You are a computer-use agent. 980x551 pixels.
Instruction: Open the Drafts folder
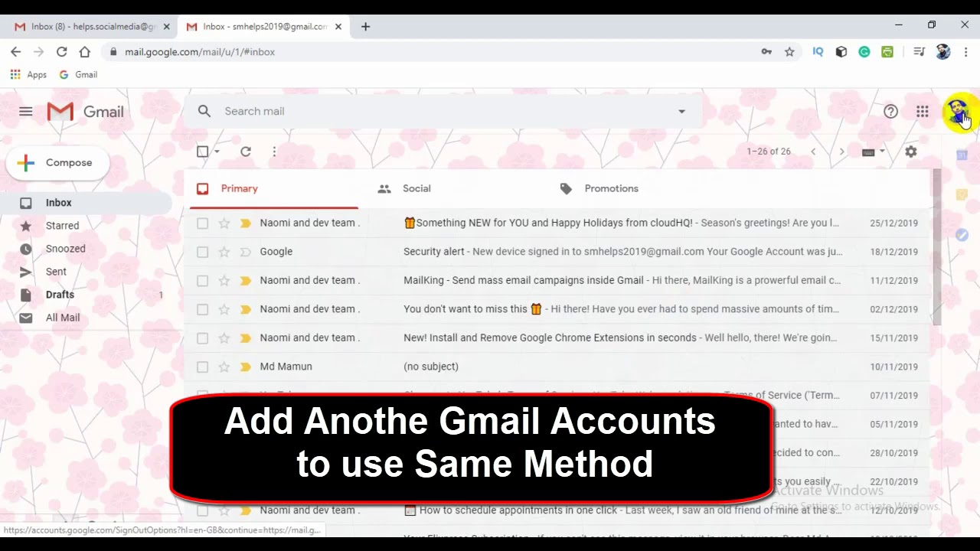86,295
